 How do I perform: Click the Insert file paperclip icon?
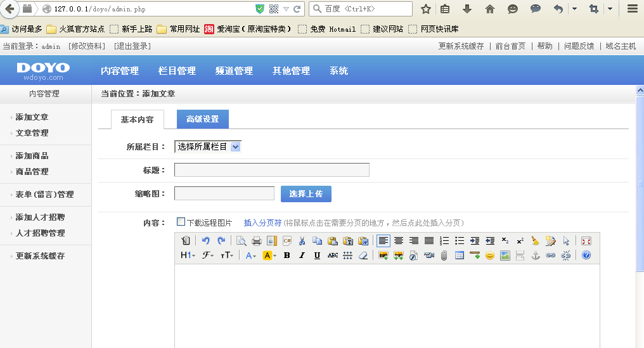444,255
